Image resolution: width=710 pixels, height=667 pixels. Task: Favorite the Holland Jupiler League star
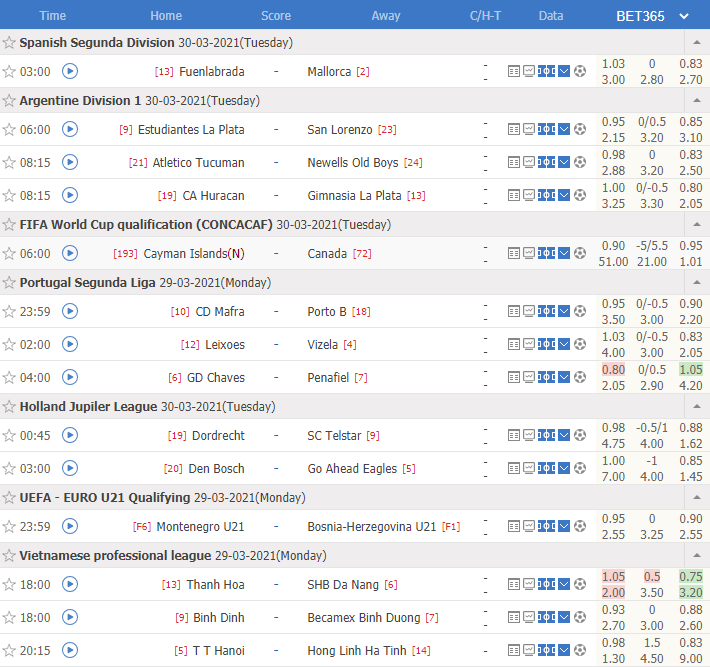pyautogui.click(x=9, y=407)
